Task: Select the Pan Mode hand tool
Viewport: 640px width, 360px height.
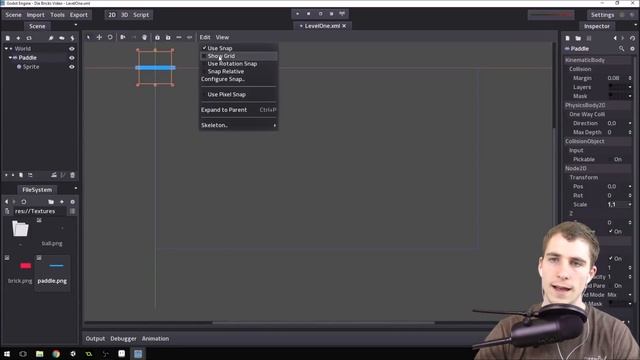Action: pos(144,37)
